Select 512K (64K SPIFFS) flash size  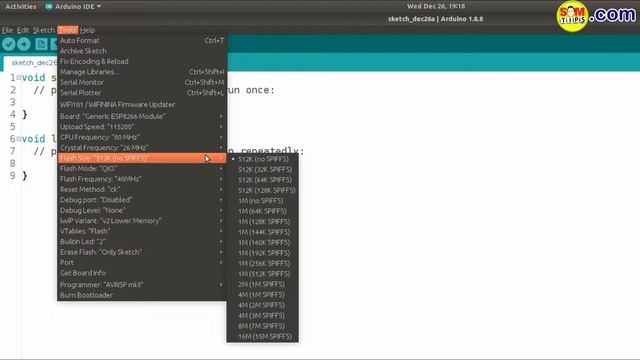point(262,180)
